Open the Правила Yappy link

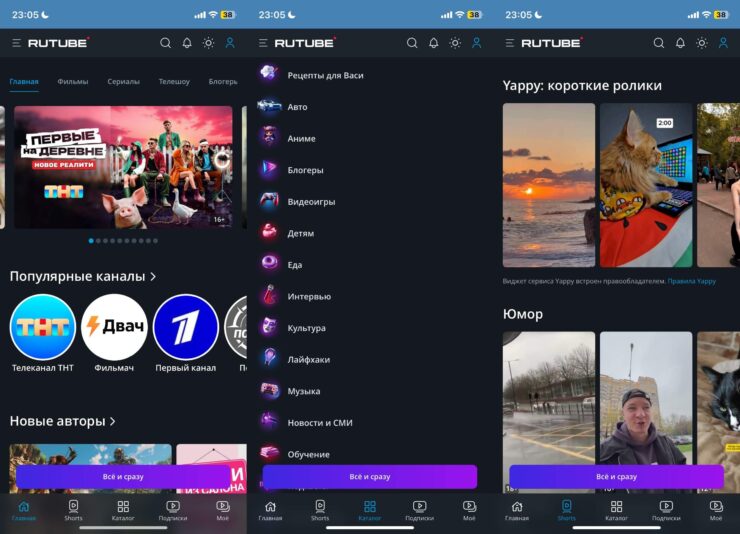point(692,281)
